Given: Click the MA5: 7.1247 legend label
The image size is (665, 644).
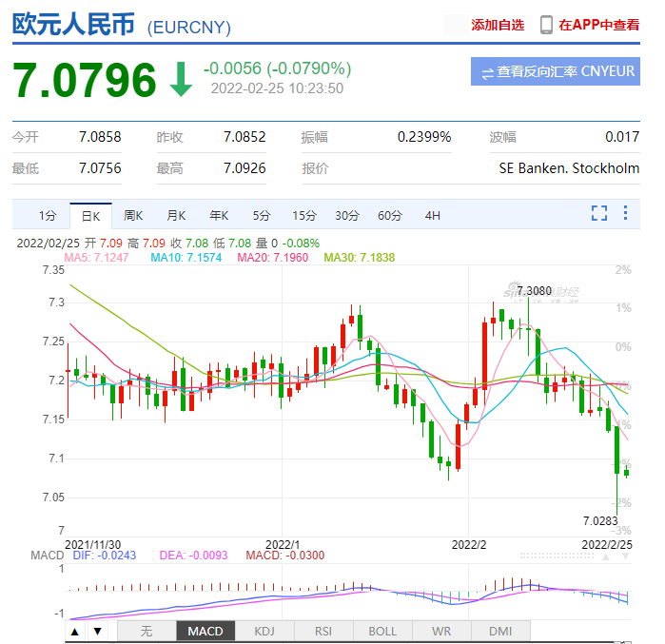Looking at the screenshot, I should click(x=96, y=258).
